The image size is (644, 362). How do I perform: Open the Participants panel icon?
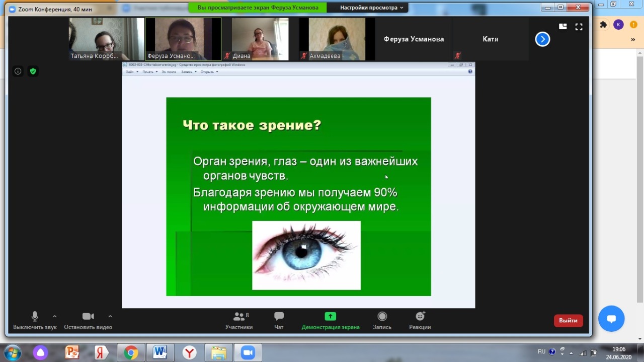point(239,317)
